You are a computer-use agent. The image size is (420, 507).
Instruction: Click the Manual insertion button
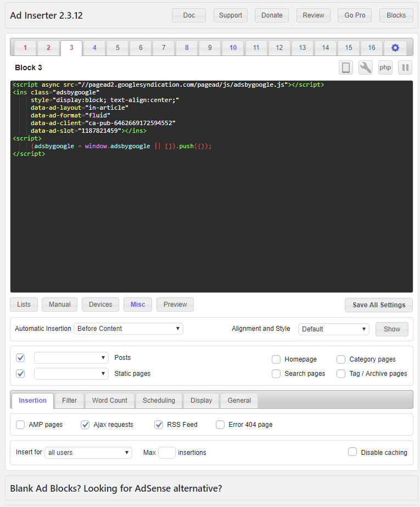tap(59, 305)
